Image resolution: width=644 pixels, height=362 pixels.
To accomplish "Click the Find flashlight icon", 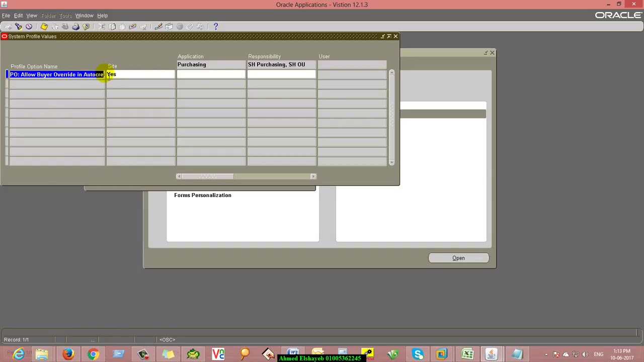I will (x=19, y=27).
